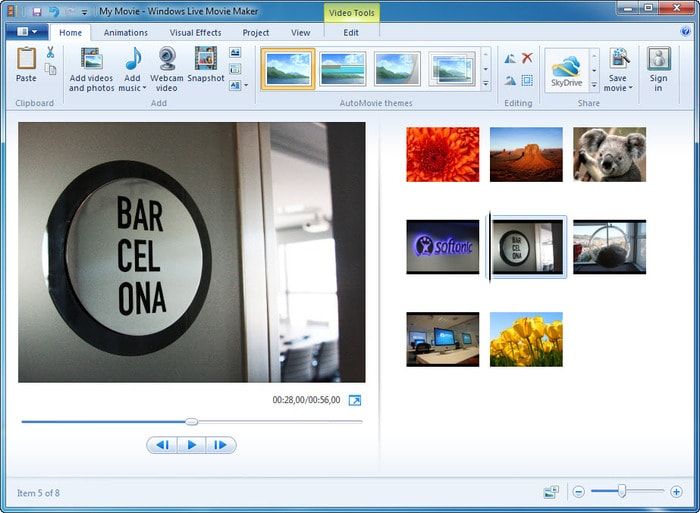Click the Cut scissors icon
Viewport: 700px width, 513px height.
coord(50,53)
